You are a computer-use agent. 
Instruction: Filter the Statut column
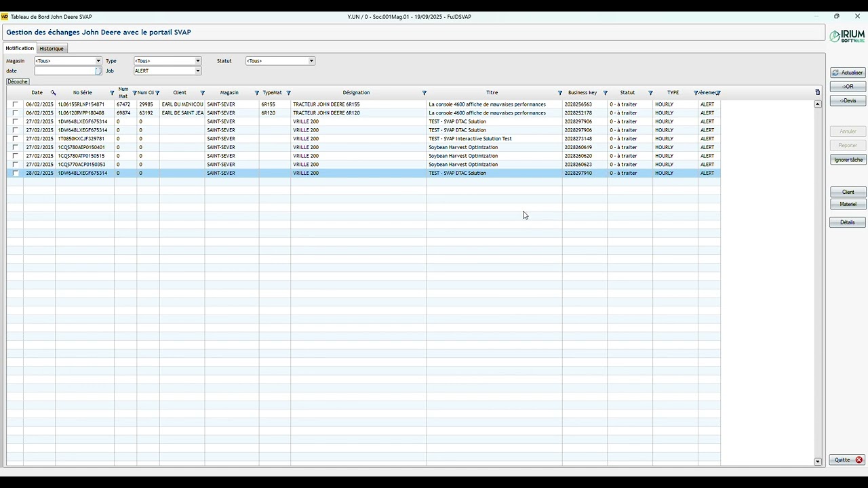coord(650,93)
